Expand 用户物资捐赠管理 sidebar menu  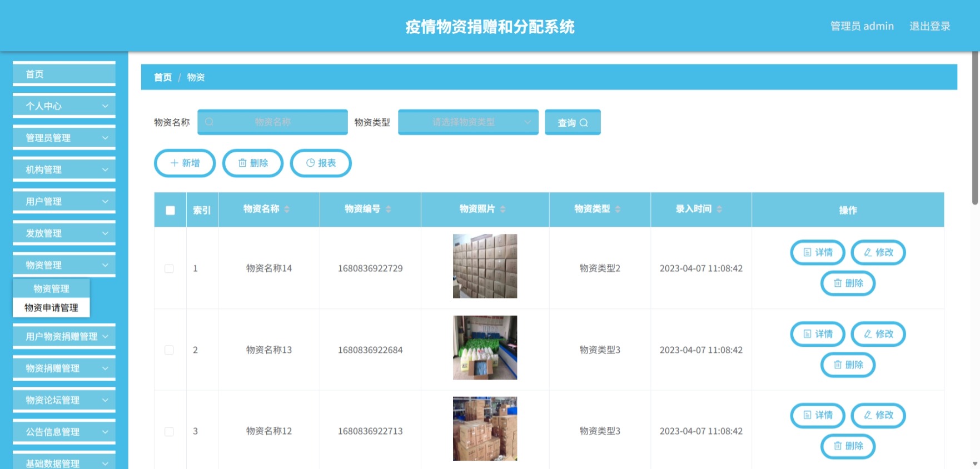click(x=64, y=336)
